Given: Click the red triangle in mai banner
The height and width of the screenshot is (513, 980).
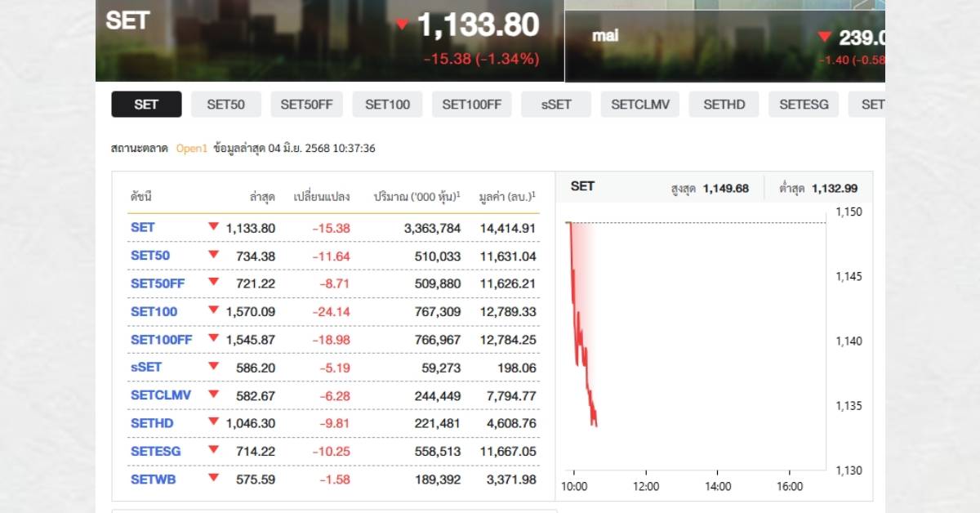Looking at the screenshot, I should [x=824, y=37].
